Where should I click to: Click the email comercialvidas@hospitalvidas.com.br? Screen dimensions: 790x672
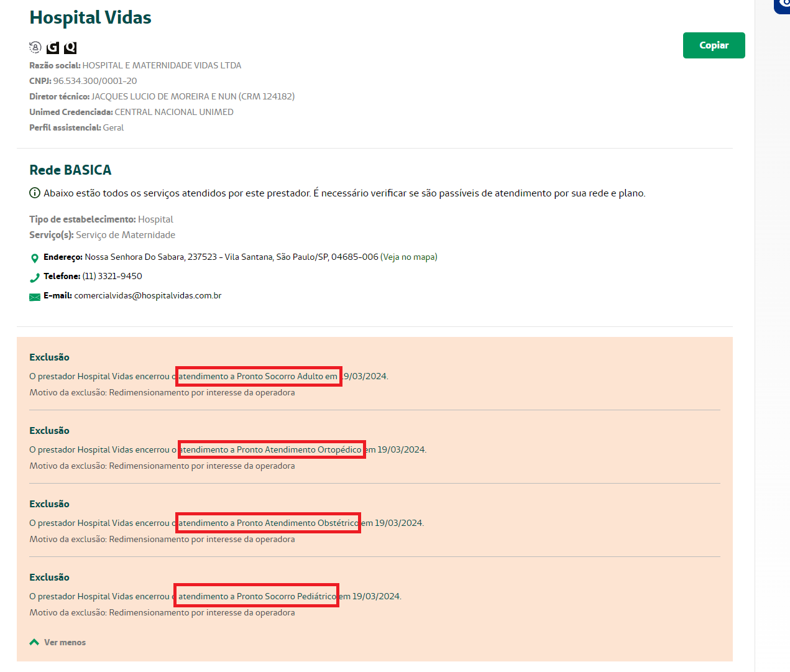click(x=148, y=295)
